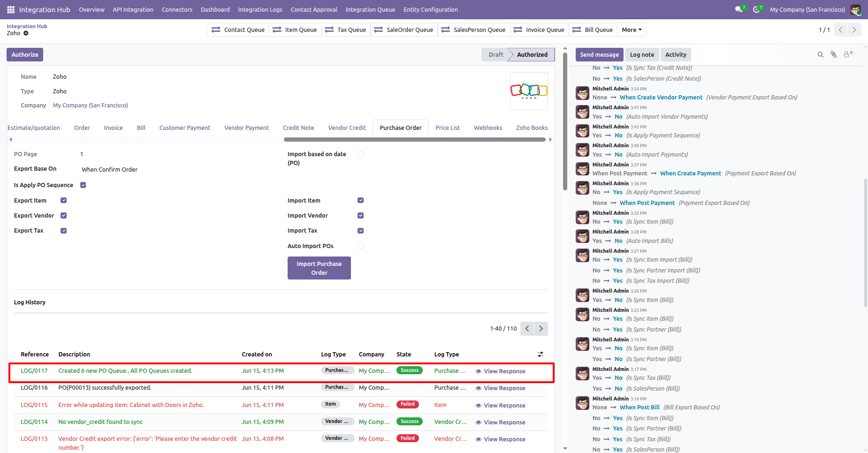The width and height of the screenshot is (868, 453).
Task: Show previous page of Log History
Action: (527, 329)
